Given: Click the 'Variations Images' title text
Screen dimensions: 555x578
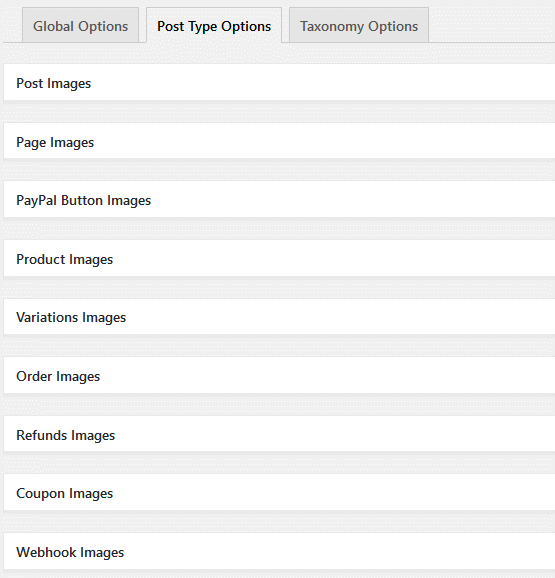Looking at the screenshot, I should pyautogui.click(x=71, y=318).
